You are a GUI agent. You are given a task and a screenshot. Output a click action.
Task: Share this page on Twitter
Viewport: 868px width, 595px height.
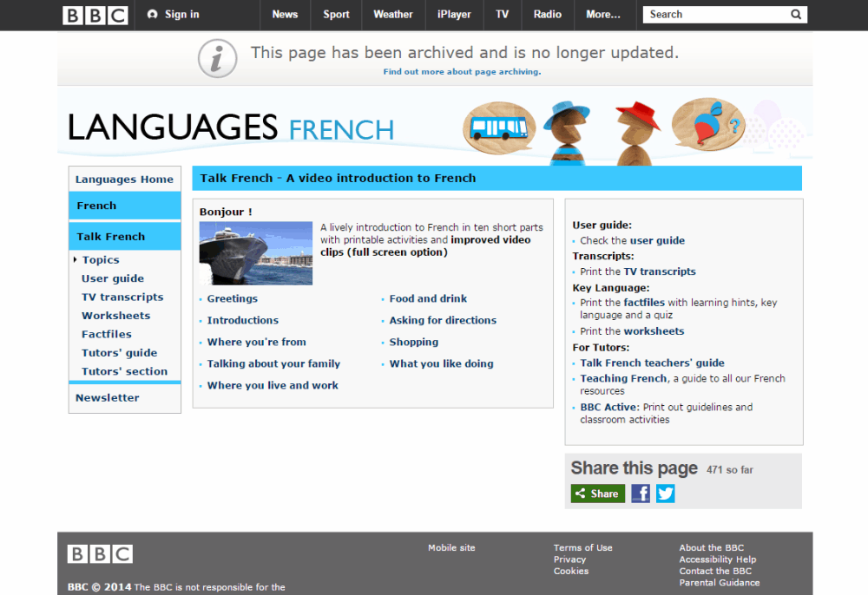pyautogui.click(x=666, y=494)
